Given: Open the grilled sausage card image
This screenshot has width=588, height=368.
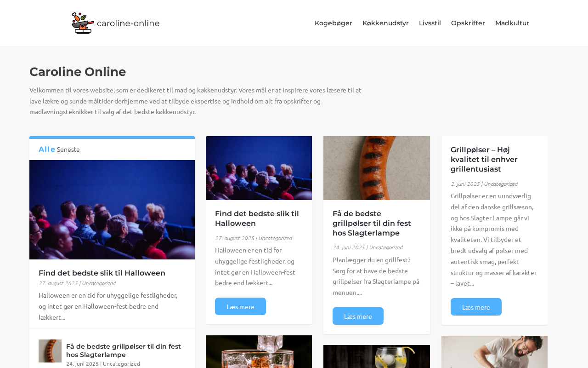Looking at the screenshot, I should (377, 168).
